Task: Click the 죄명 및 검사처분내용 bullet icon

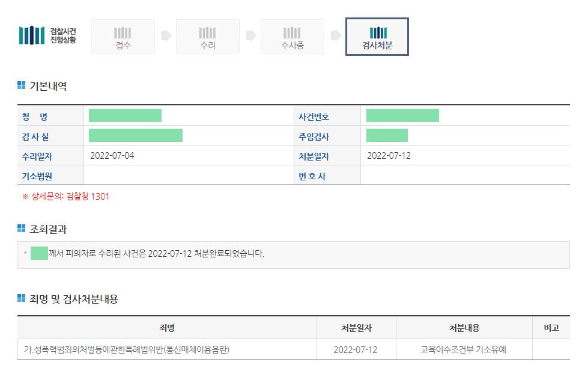Action: coord(22,298)
